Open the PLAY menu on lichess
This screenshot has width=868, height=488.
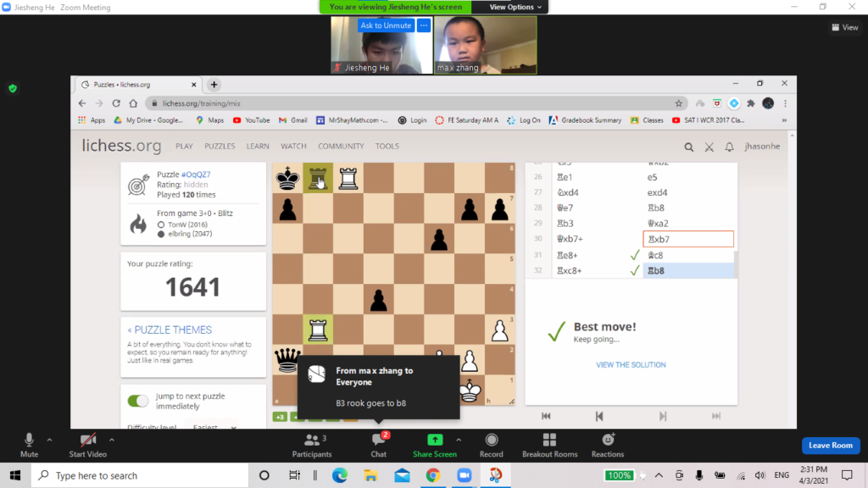(x=184, y=146)
